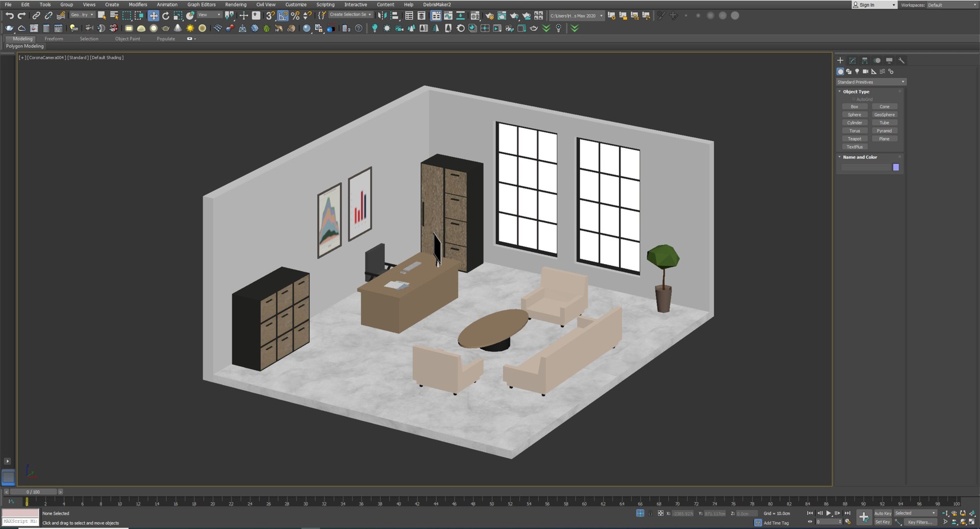Click the Undo arrow icon
The width and height of the screenshot is (980, 529).
pos(9,16)
